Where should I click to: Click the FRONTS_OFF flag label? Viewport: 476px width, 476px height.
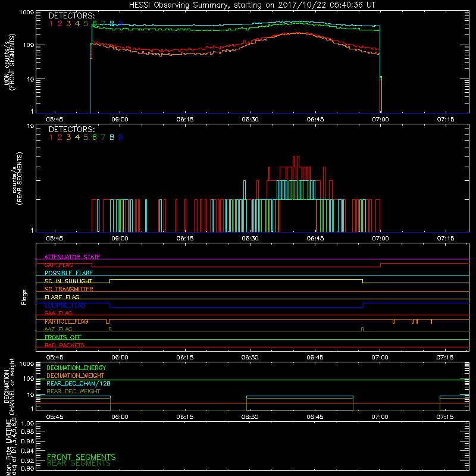click(63, 337)
